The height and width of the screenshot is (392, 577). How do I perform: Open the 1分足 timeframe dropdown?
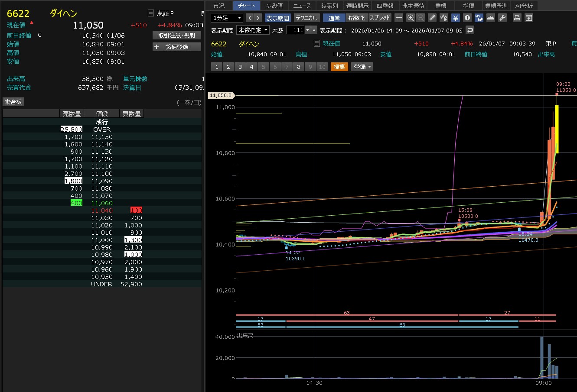227,18
